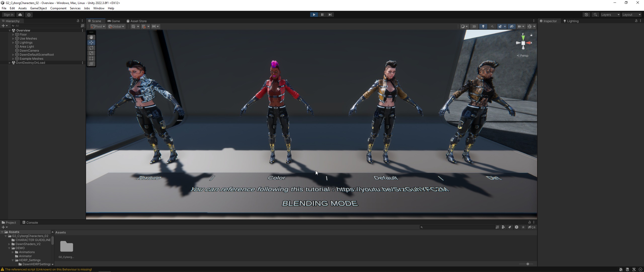Switch to the Game tab

pyautogui.click(x=114, y=21)
